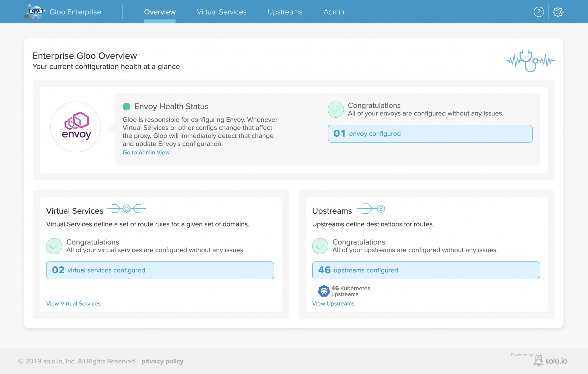This screenshot has height=374, width=588.
Task: Click the solo.io copyright notice text
Action: pos(77,361)
